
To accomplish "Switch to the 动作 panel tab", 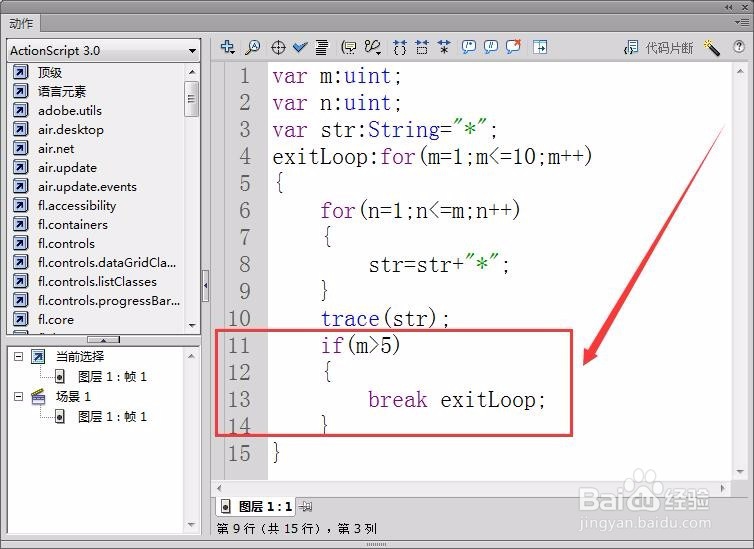I will click(21, 23).
